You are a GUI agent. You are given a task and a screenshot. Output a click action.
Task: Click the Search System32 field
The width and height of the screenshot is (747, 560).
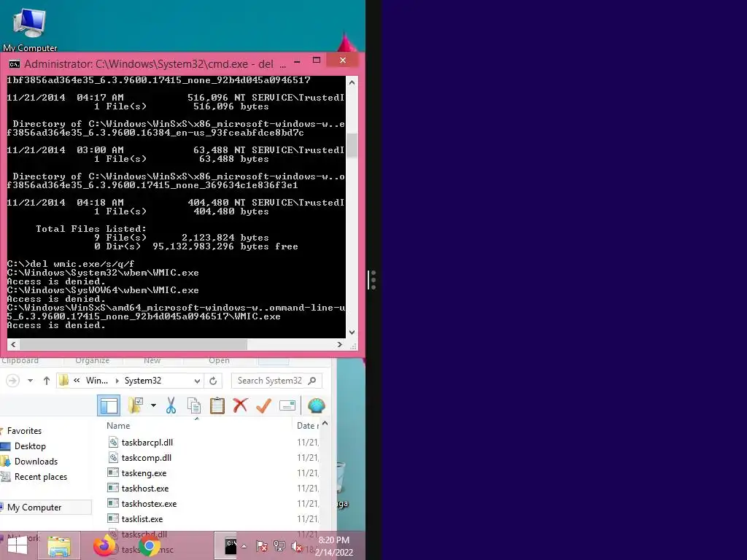(276, 381)
